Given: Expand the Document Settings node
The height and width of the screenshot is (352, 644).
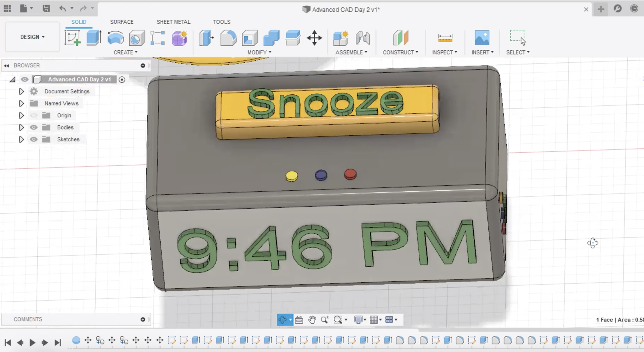Looking at the screenshot, I should (21, 91).
